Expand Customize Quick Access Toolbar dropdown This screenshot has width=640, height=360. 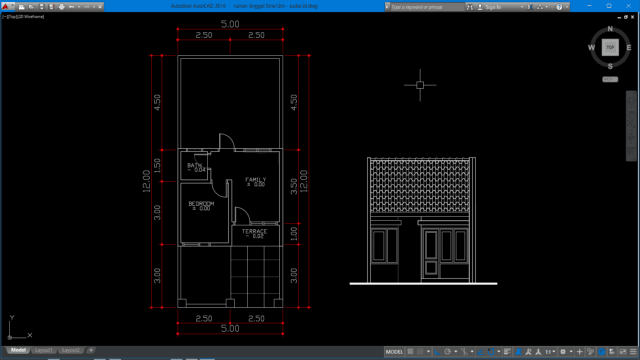click(100, 7)
